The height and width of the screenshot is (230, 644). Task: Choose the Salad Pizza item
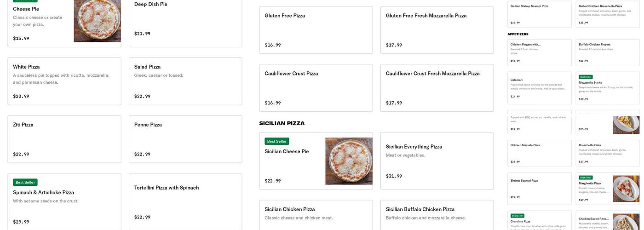185,81
